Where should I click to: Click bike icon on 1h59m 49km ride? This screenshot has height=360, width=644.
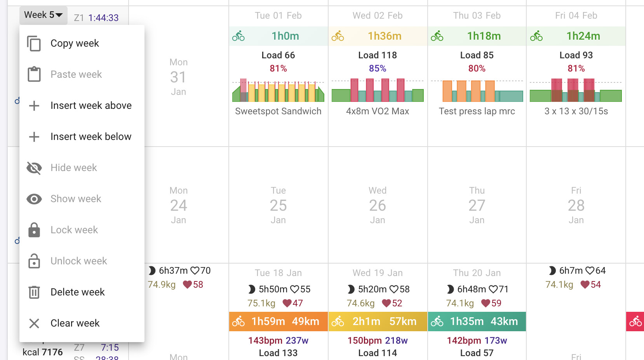pyautogui.click(x=238, y=322)
